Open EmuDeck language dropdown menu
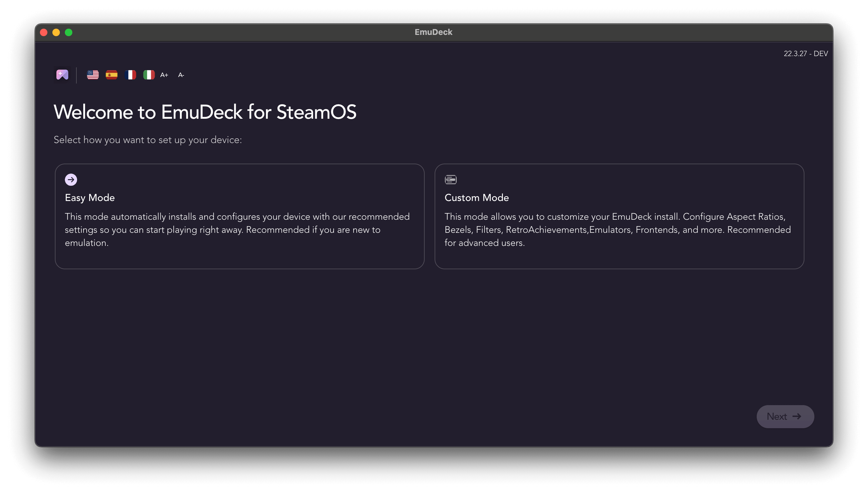This screenshot has width=868, height=493. 92,74
